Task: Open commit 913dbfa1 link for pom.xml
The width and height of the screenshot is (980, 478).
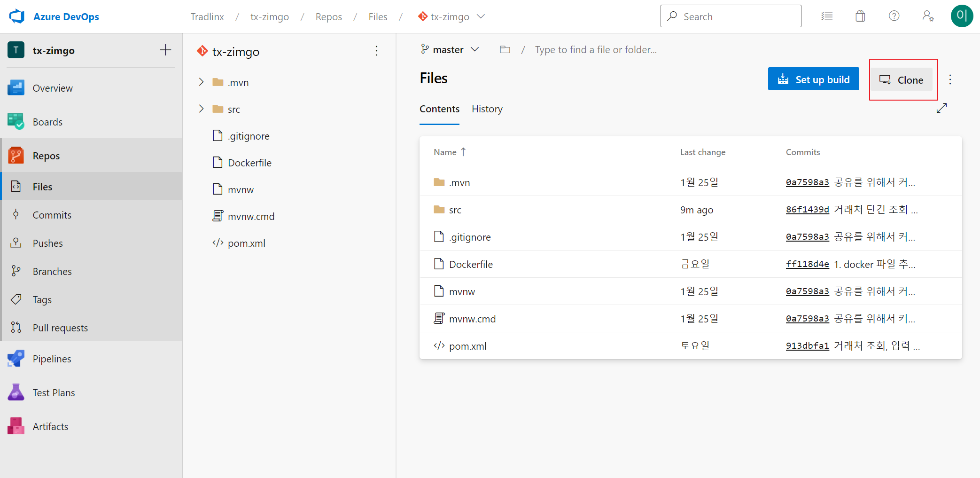Action: pos(807,346)
